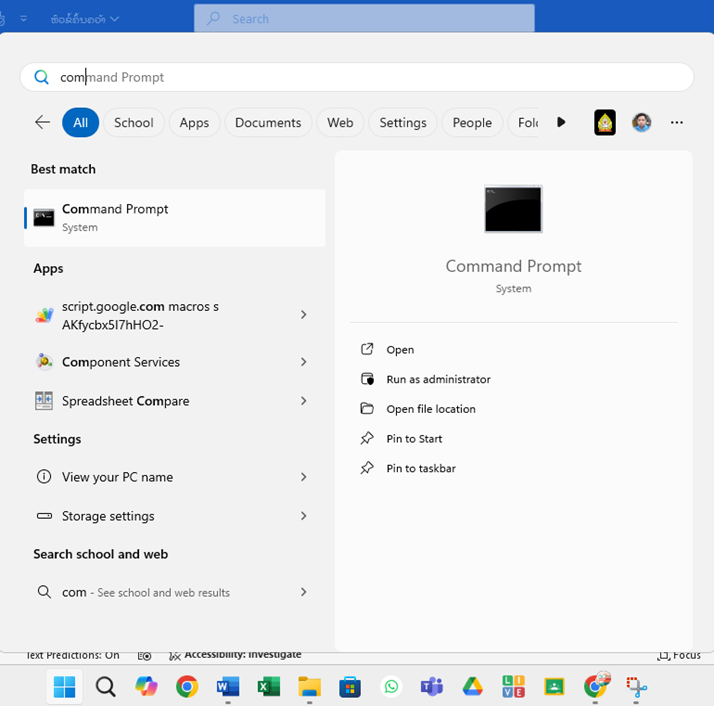Click the three-dot more options icon
Viewport: 714px width, 706px height.
click(677, 122)
